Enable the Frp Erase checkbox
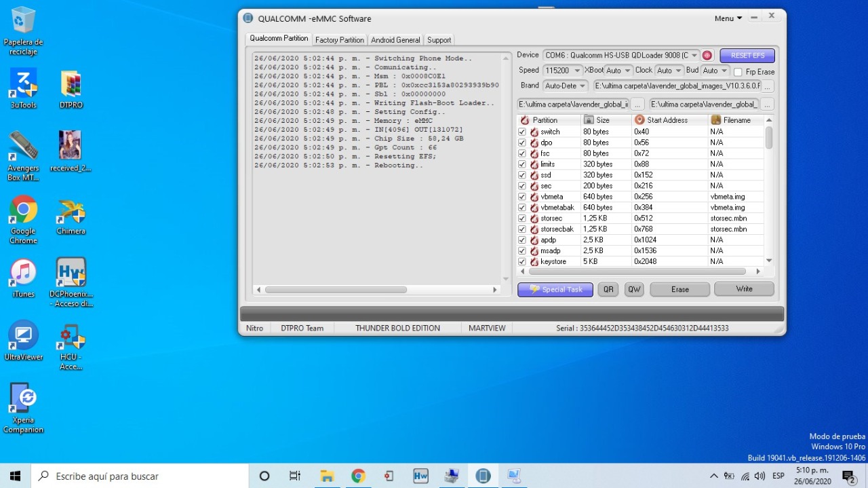The height and width of the screenshot is (488, 868). coord(738,72)
